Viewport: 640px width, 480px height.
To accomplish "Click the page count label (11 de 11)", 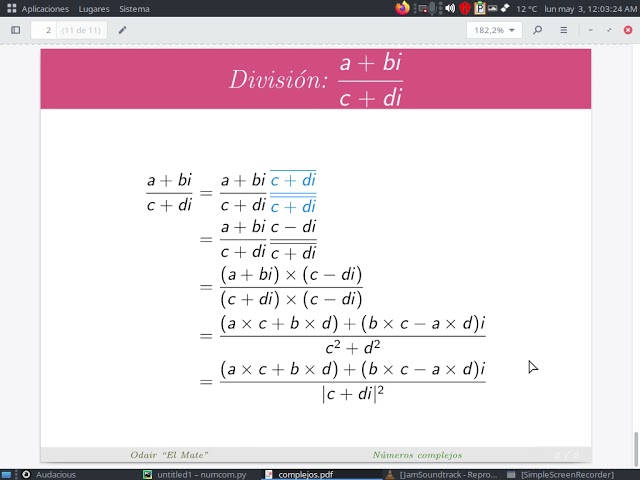I will (81, 30).
